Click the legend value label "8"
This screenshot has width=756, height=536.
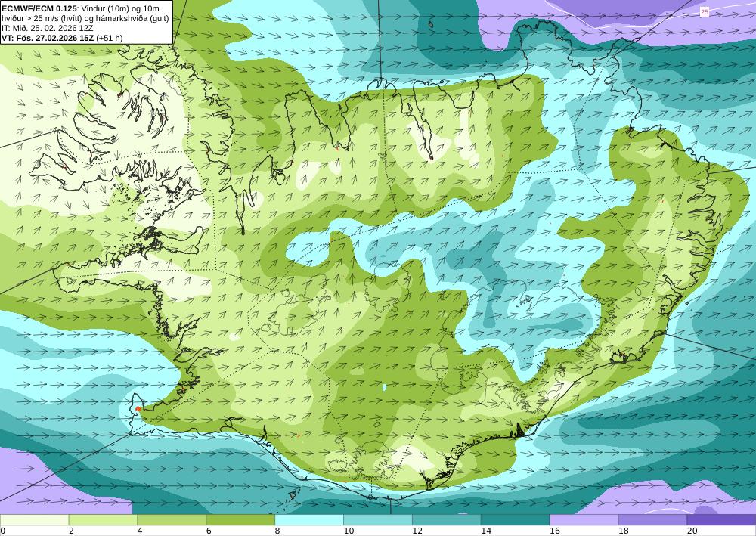[277, 531]
